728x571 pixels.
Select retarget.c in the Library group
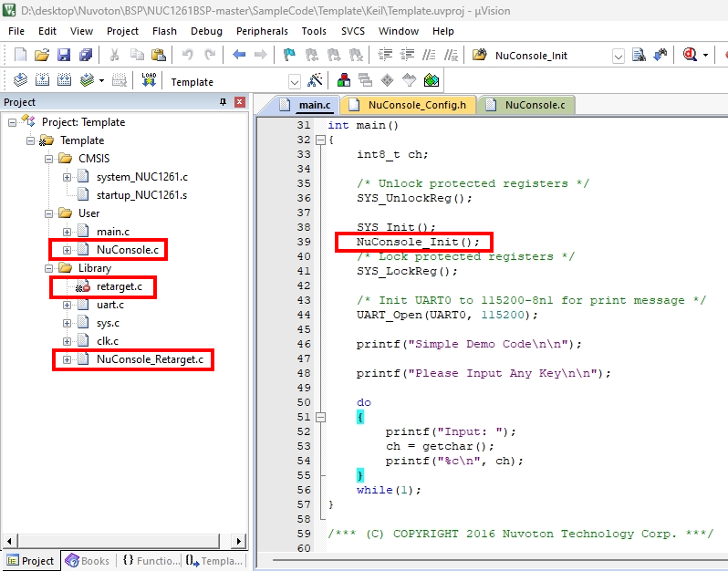tap(120, 286)
